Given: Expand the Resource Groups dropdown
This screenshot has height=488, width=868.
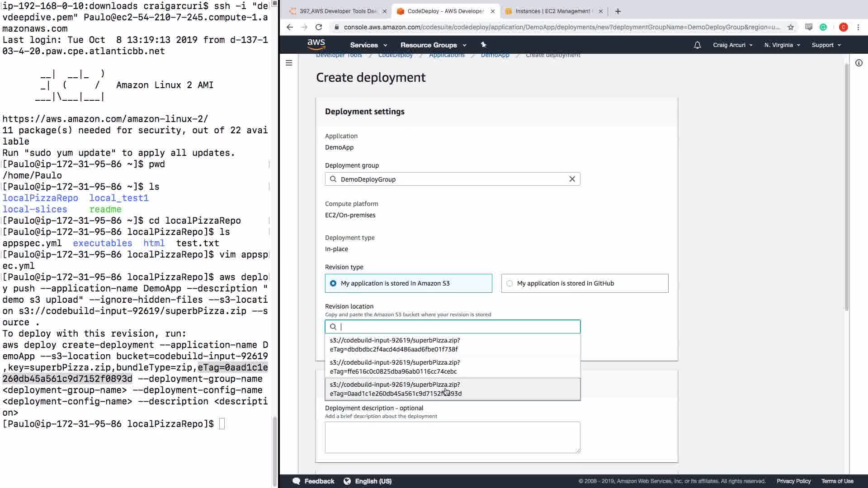Looking at the screenshot, I should [433, 45].
